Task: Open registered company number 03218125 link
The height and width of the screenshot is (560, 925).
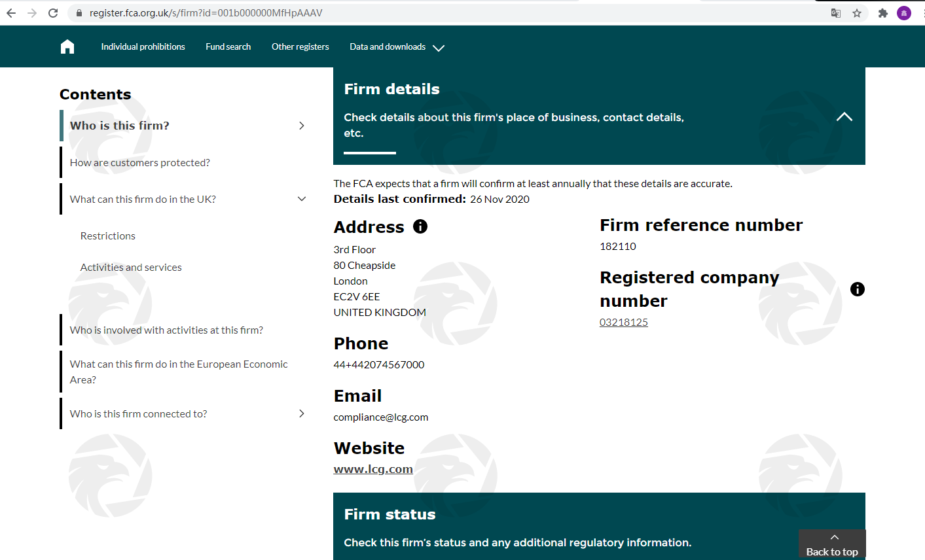Action: (x=624, y=322)
